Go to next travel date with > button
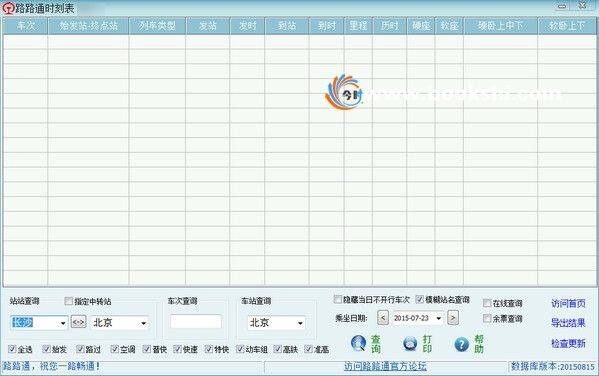 pos(453,318)
